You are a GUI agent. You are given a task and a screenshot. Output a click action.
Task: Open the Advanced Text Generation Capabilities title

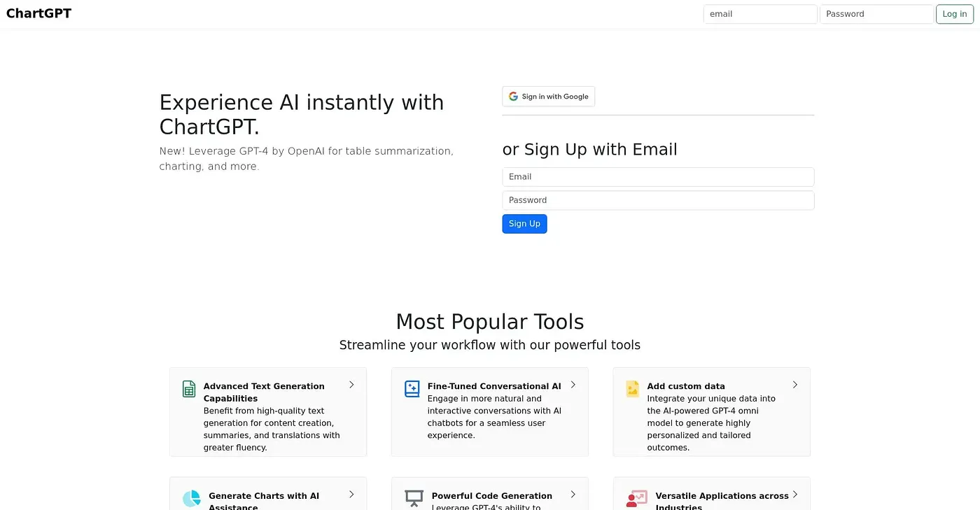coord(264,392)
